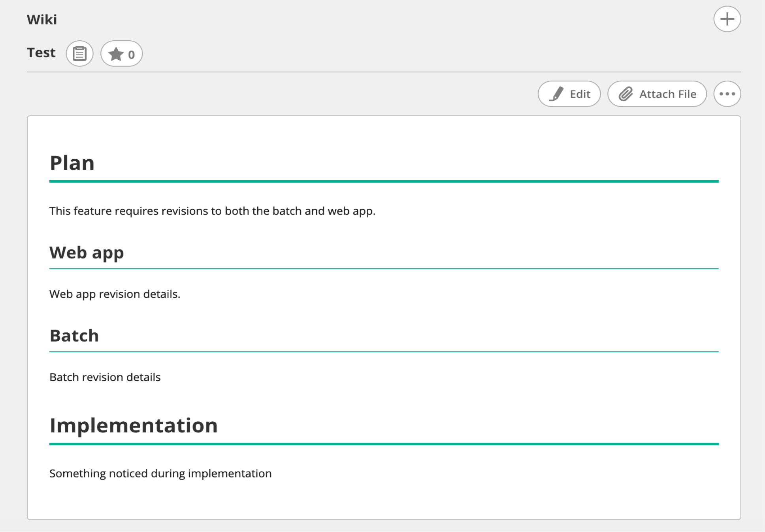Click 'Something noticed during implementation' paragraph
Screen dimensions: 765x532
click(x=160, y=474)
